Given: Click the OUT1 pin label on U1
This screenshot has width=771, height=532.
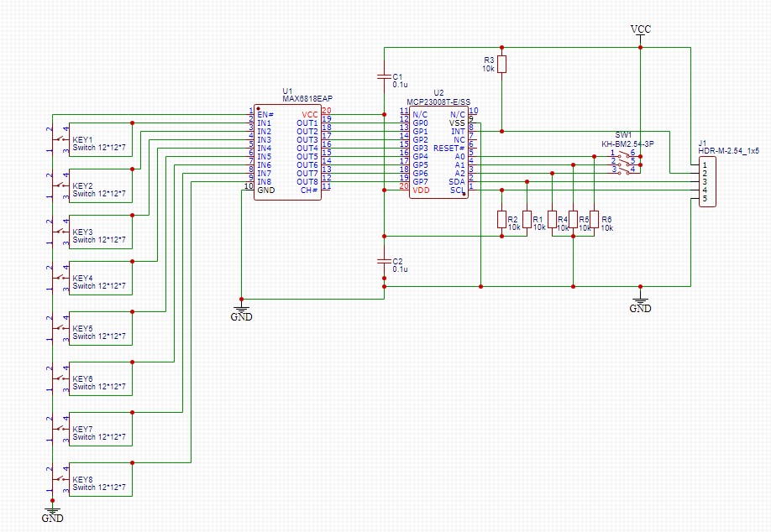Looking at the screenshot, I should 307,123.
